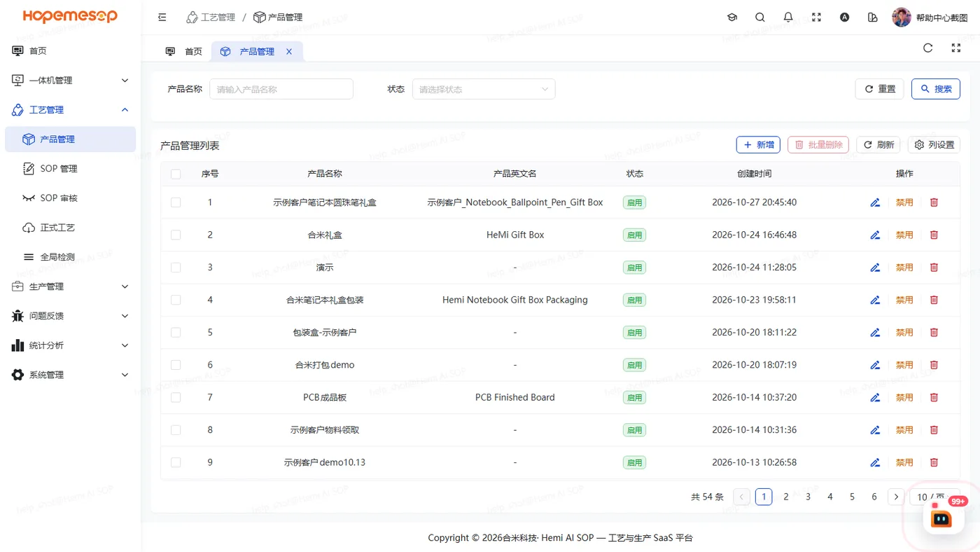Tick the select-all checkbox in table header
The width and height of the screenshot is (980, 552).
point(176,174)
